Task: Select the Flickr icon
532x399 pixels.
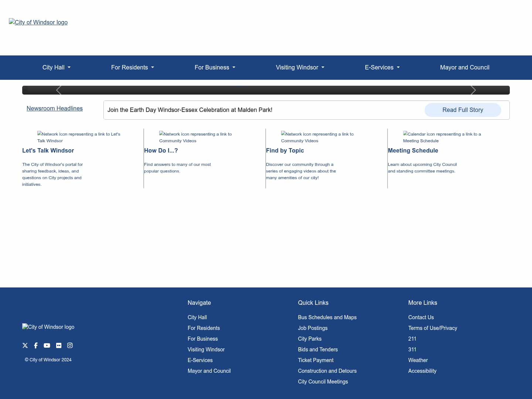Action: tap(58, 345)
